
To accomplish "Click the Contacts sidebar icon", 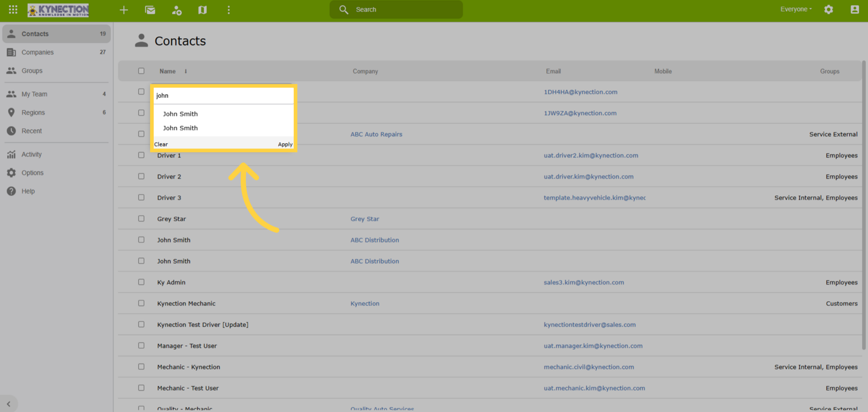I will point(12,34).
